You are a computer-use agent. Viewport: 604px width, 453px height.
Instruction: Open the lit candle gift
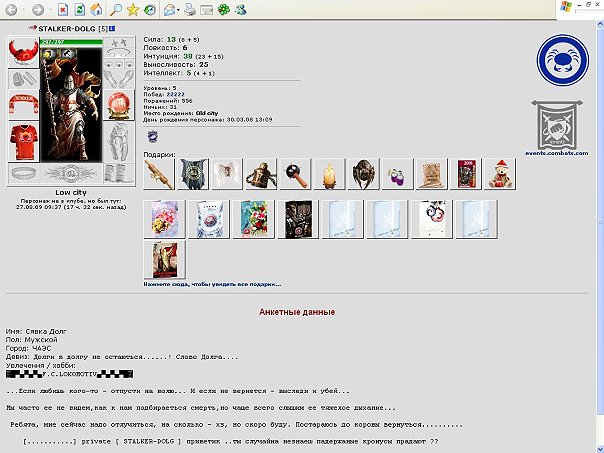pos(329,174)
